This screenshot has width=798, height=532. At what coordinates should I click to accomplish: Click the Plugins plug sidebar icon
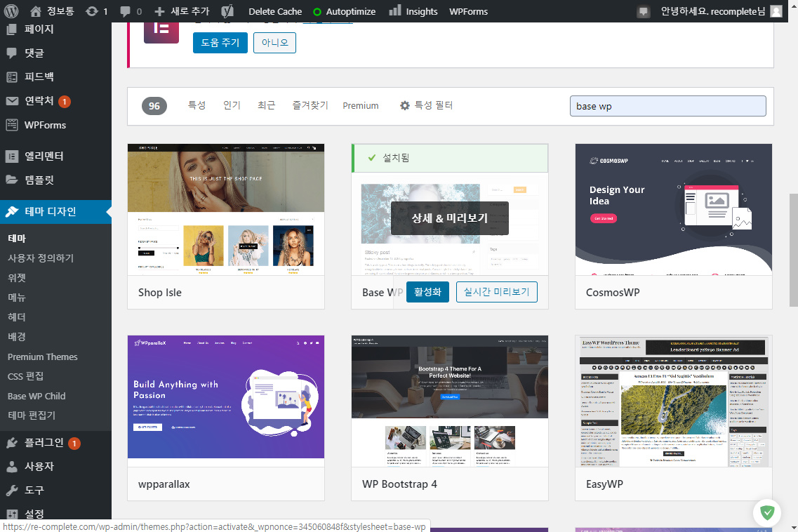pos(12,443)
